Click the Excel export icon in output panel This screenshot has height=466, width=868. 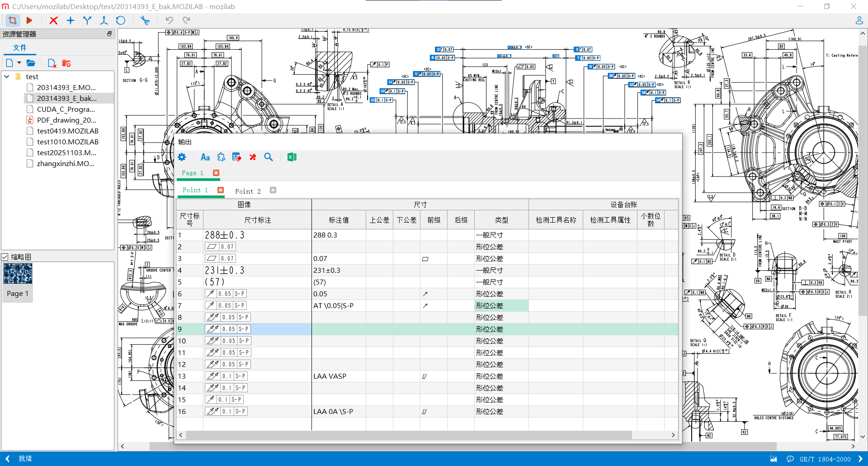click(292, 157)
